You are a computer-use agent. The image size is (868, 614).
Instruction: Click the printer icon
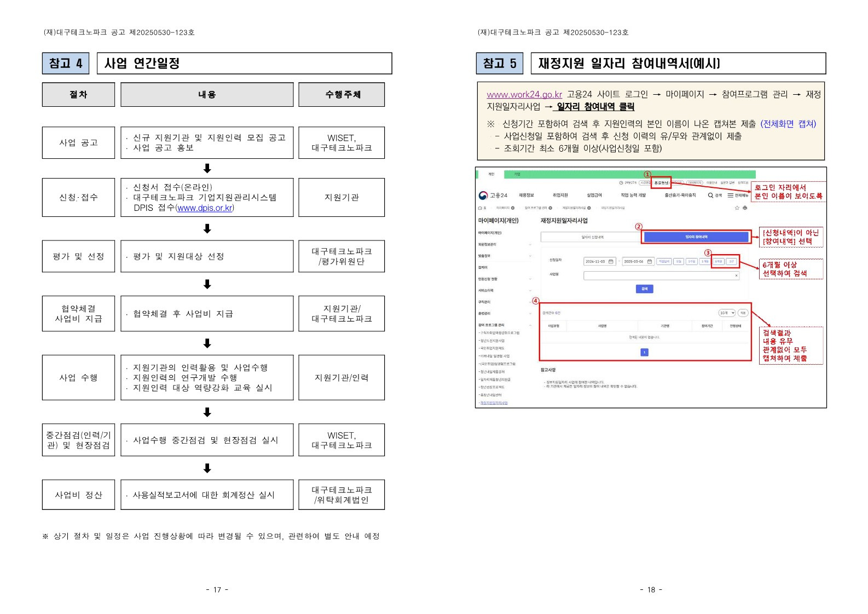tap(745, 208)
